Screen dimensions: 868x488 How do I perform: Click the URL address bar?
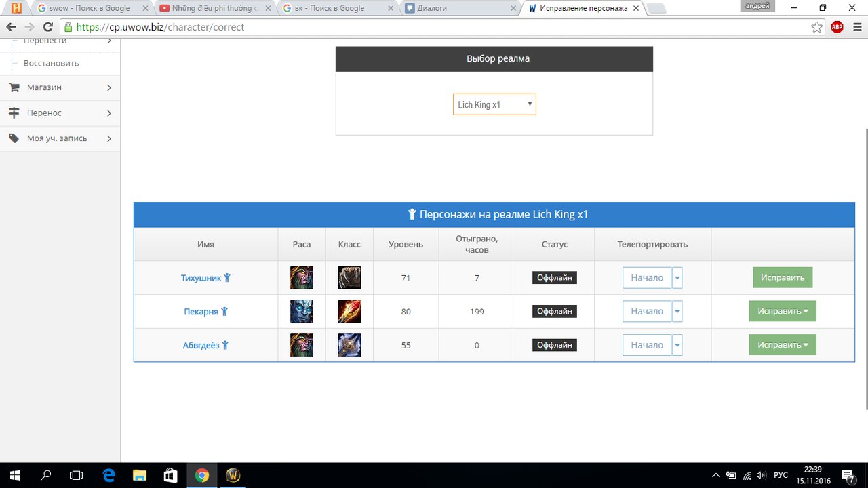tap(441, 27)
